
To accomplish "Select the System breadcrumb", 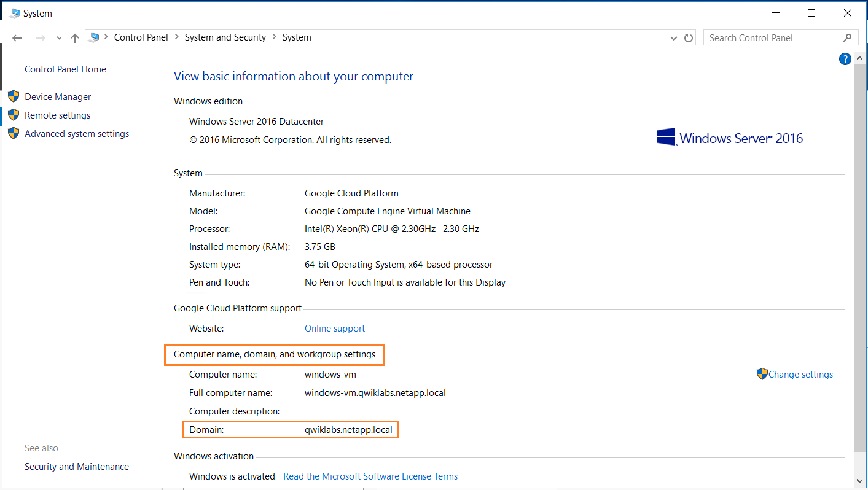I will (x=297, y=37).
